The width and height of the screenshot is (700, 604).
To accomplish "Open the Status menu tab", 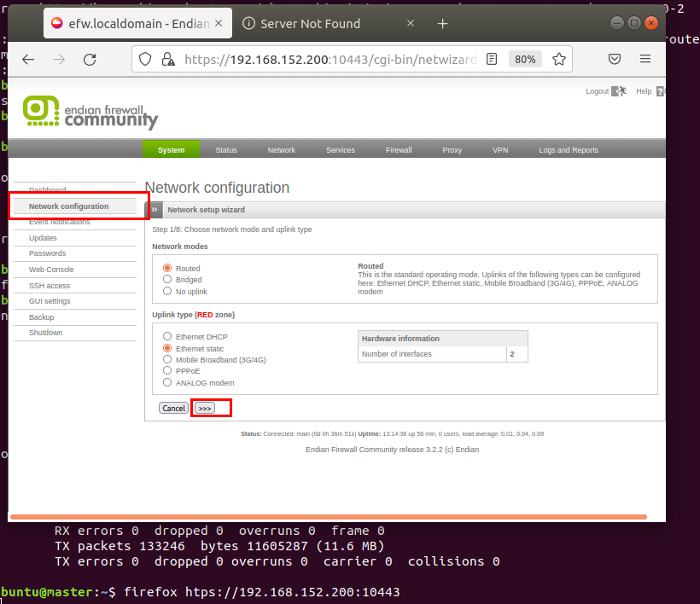I will [x=226, y=150].
